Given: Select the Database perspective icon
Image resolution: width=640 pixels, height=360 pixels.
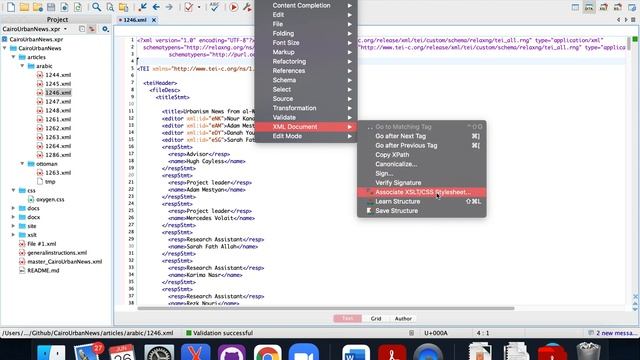Looking at the screenshot, I should pyautogui.click(x=632, y=7).
